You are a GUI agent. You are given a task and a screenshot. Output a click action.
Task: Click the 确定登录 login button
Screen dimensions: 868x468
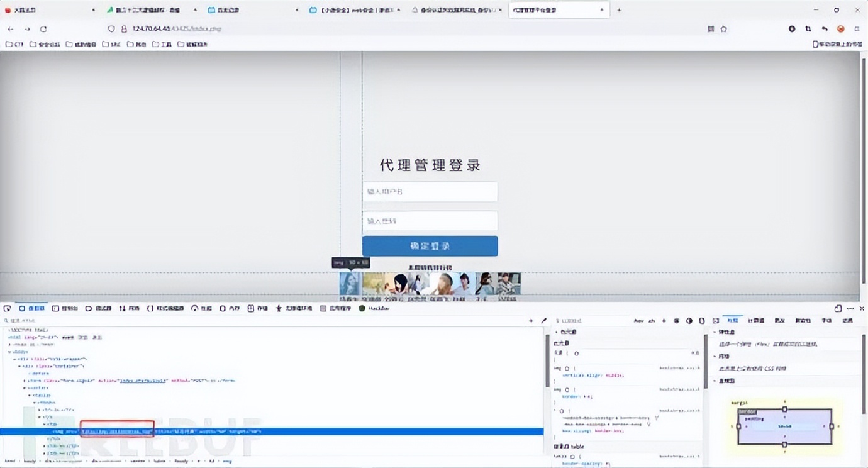pos(430,246)
